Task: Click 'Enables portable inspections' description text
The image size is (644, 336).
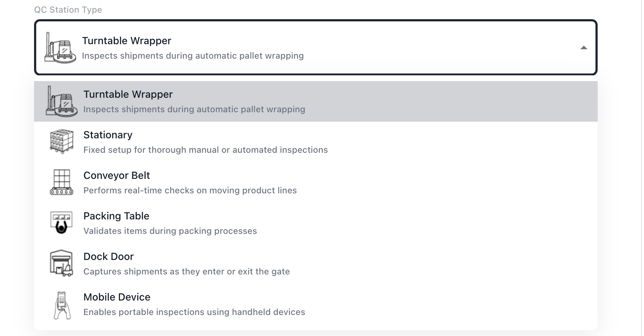Action: [x=194, y=312]
